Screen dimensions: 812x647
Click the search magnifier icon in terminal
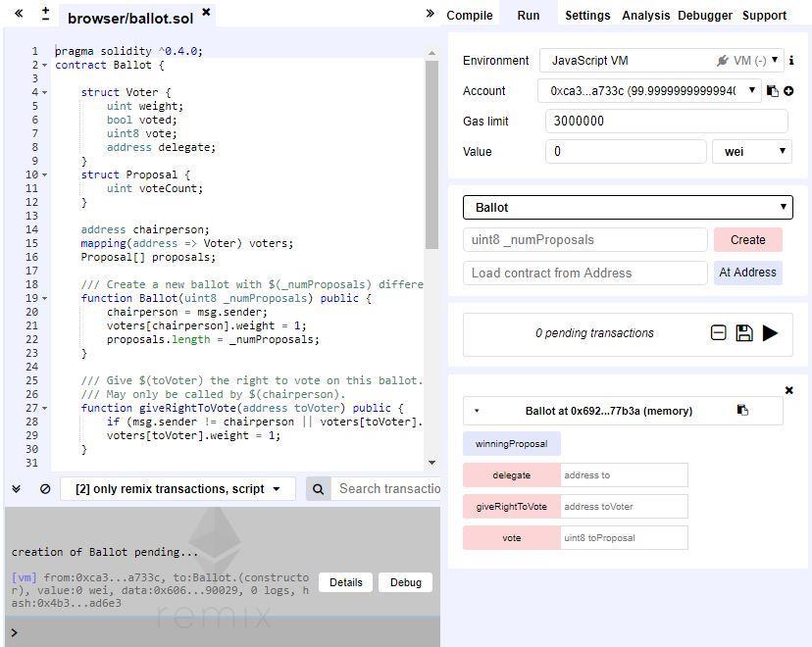[x=319, y=489]
